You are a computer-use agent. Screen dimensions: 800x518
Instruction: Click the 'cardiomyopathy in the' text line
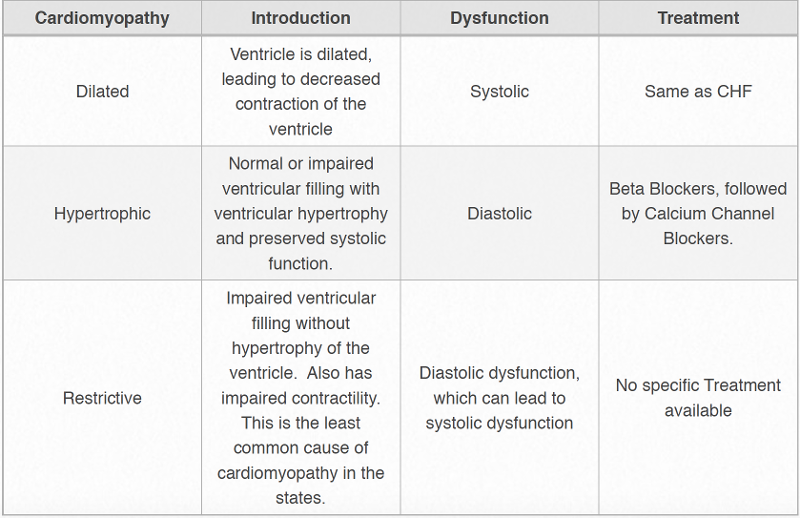[300, 473]
